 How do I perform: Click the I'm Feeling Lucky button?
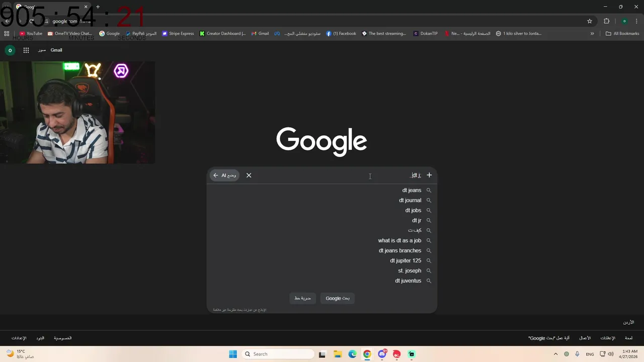[x=302, y=298]
